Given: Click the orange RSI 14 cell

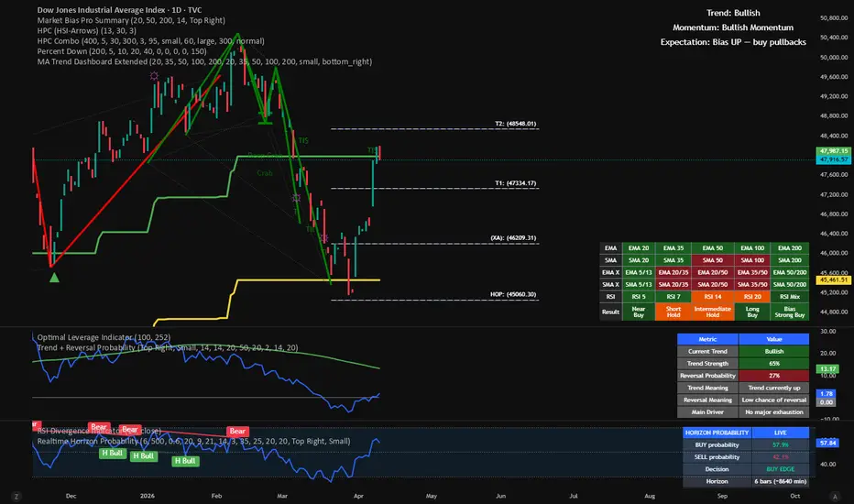Looking at the screenshot, I should click(712, 297).
